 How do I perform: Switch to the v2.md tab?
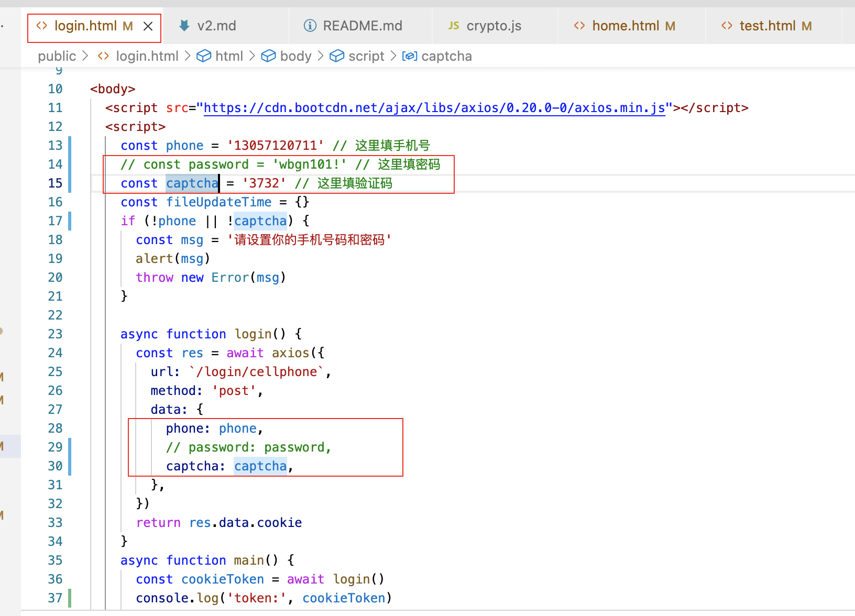[216, 25]
